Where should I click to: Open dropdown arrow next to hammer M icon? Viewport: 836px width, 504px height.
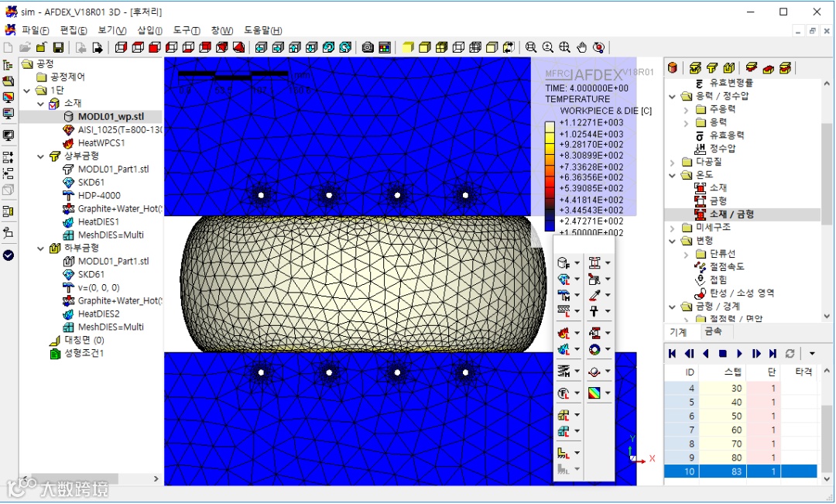click(x=577, y=295)
